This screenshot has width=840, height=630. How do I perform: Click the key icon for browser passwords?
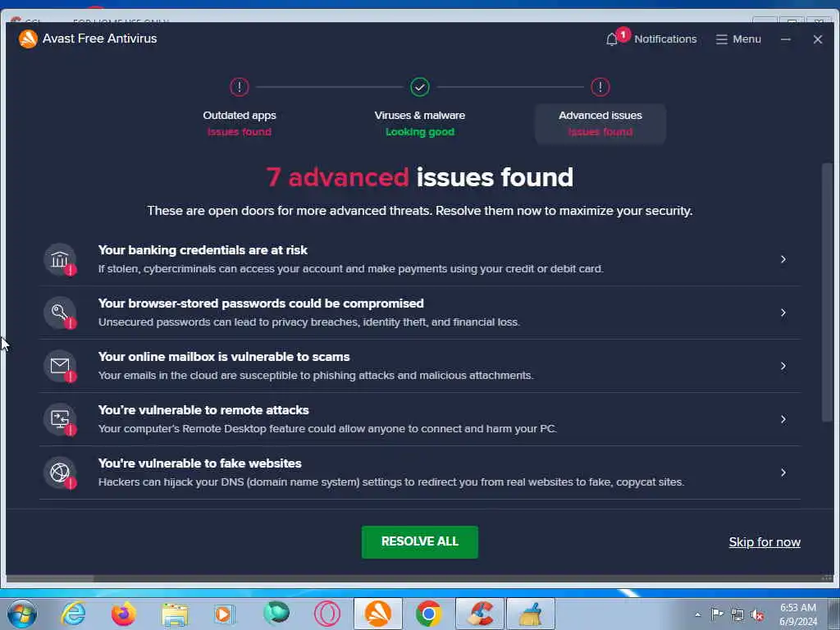tap(59, 313)
